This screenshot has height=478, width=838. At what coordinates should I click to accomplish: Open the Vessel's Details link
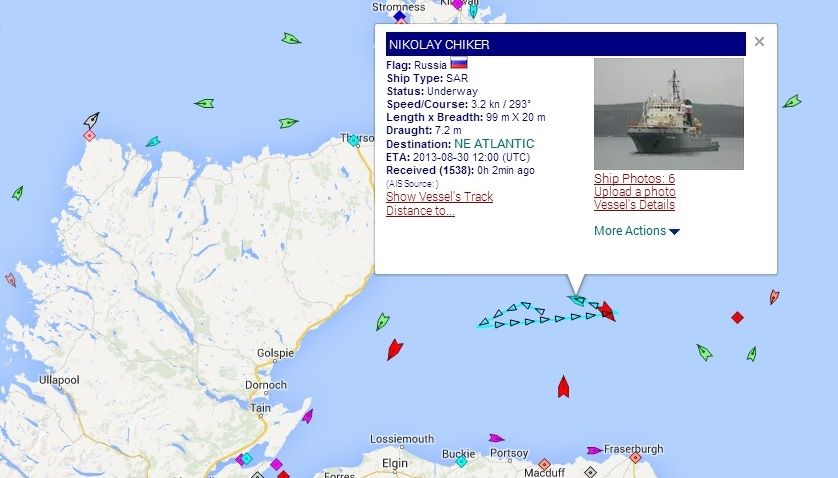click(x=634, y=205)
